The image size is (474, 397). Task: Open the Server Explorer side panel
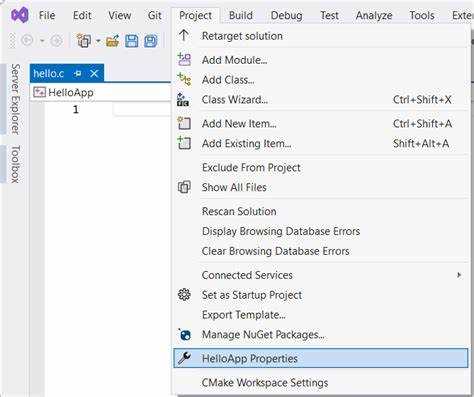click(x=15, y=99)
